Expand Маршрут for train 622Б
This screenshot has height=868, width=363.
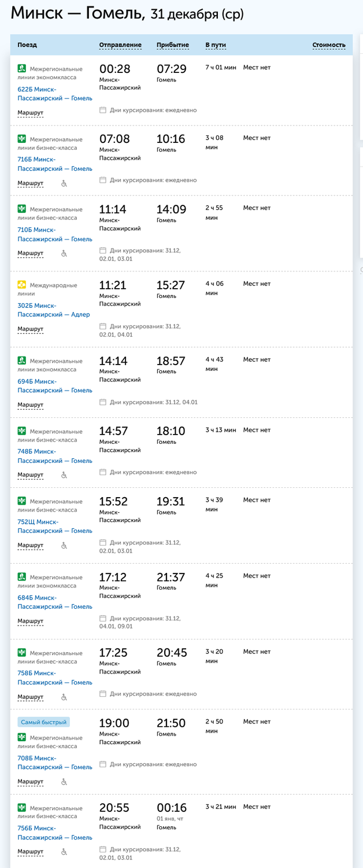tap(30, 113)
